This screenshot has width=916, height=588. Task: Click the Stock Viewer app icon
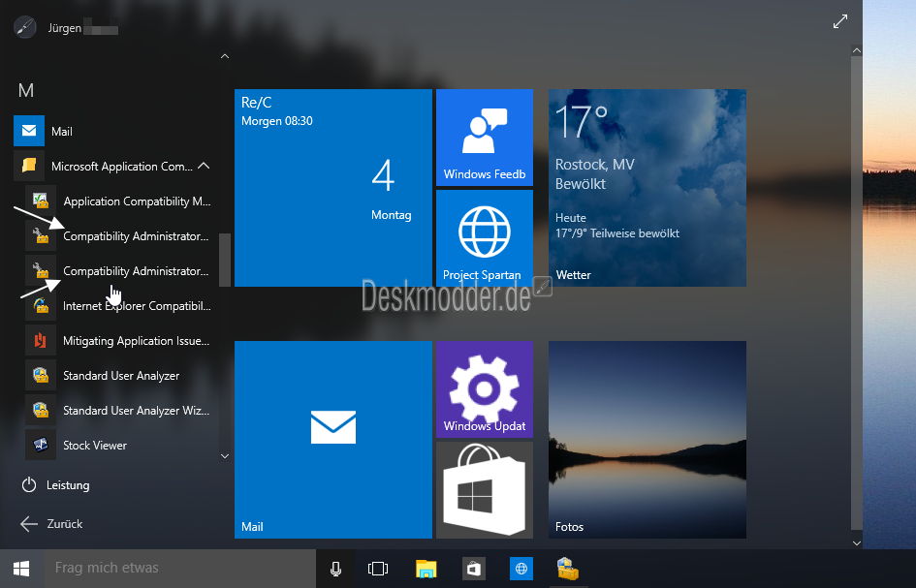41,446
